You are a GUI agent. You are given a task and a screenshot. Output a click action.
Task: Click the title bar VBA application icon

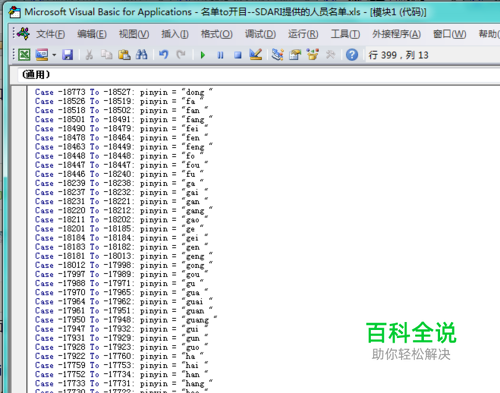(15, 12)
